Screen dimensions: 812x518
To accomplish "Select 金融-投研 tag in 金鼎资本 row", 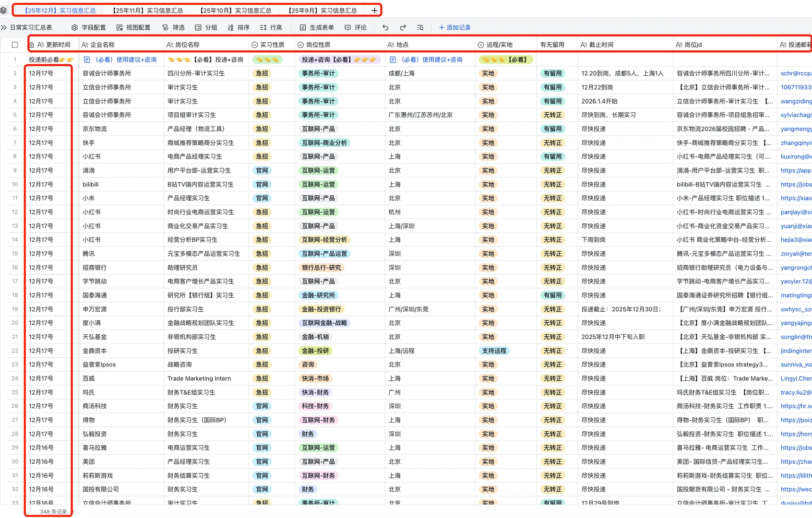I will [x=315, y=351].
